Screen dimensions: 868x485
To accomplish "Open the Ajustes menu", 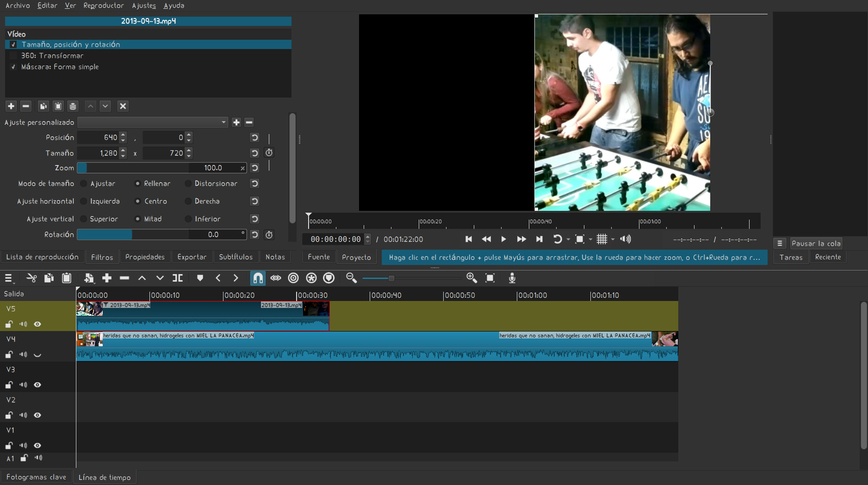I will pyautogui.click(x=144, y=6).
